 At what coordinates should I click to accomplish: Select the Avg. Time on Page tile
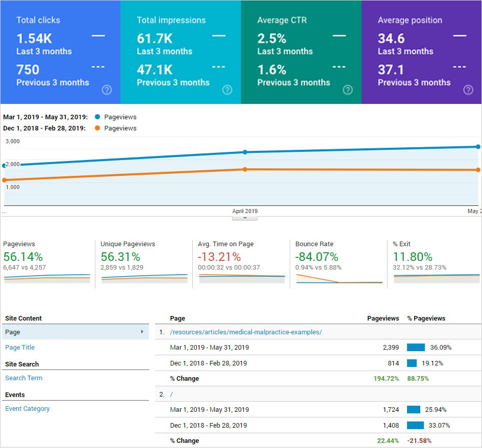(x=242, y=264)
